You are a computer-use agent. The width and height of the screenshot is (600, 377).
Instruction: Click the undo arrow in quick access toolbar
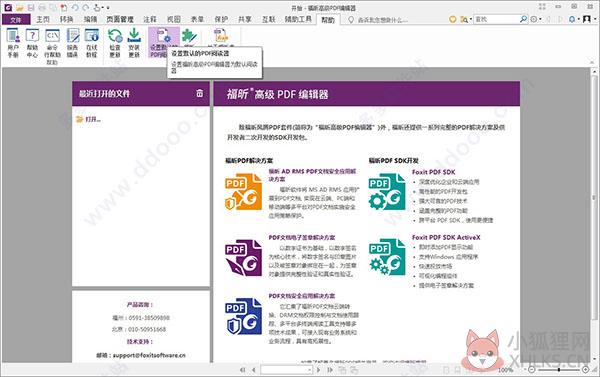click(75, 8)
